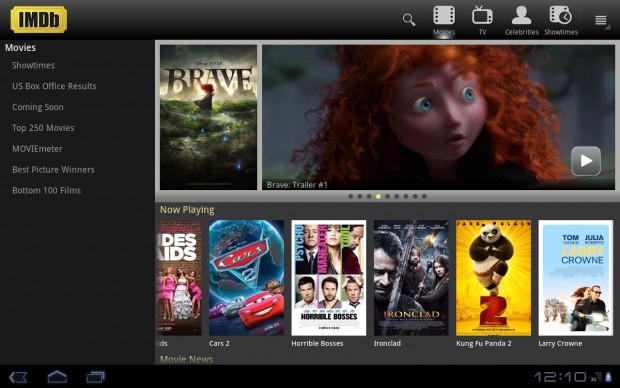This screenshot has height=388, width=620.
Task: Select the highlighted fourth carousel dot
Action: 378,197
